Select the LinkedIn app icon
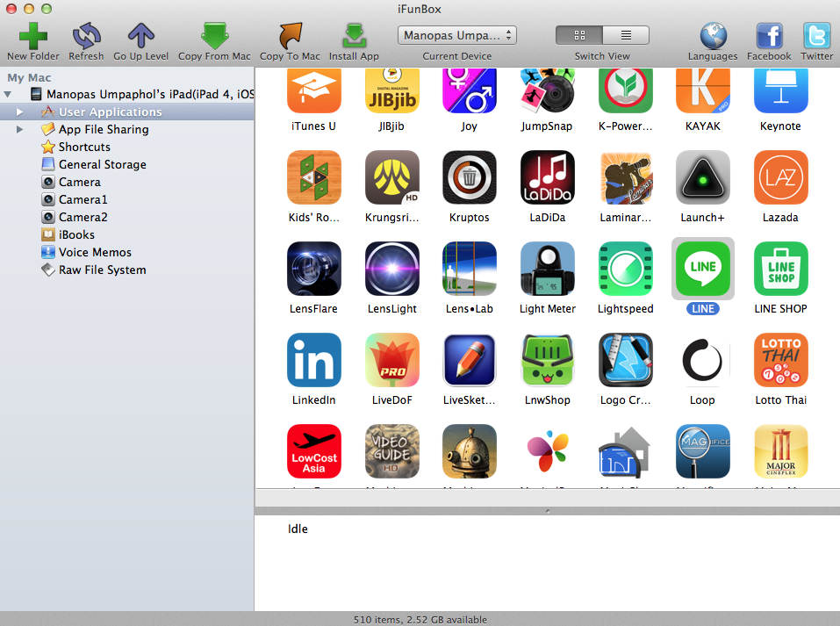 click(314, 360)
